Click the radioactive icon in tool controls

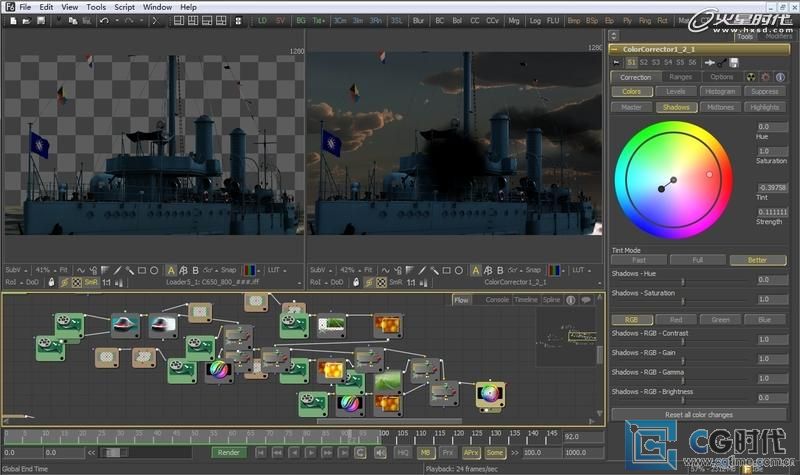coord(751,77)
